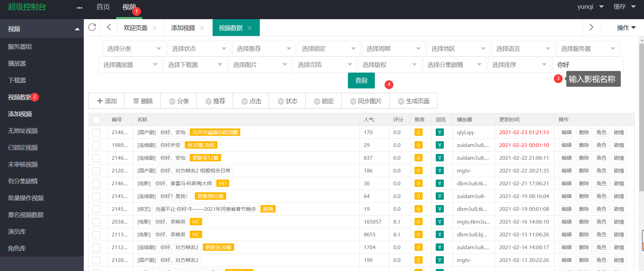Collapse the 视频 sidebar section arrow
The width and height of the screenshot is (644, 271).
coord(77,29)
